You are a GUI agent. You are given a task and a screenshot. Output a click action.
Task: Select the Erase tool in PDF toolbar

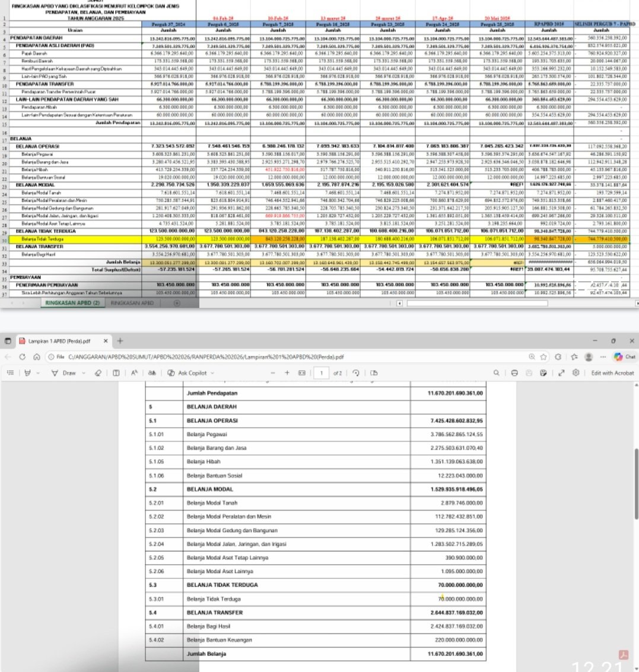click(x=98, y=373)
